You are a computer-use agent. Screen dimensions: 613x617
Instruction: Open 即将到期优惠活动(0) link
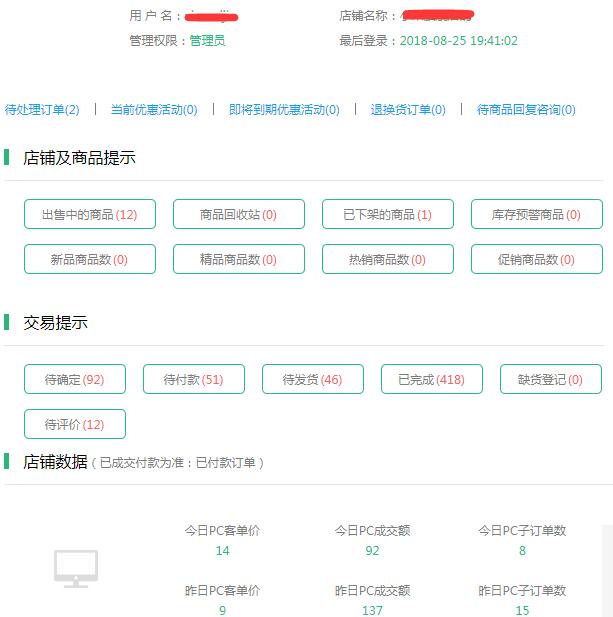click(284, 109)
